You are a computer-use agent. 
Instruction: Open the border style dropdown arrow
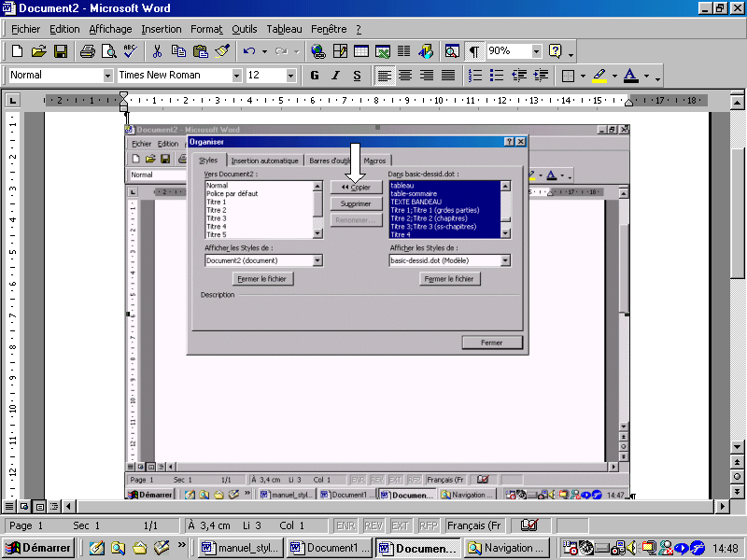[583, 76]
